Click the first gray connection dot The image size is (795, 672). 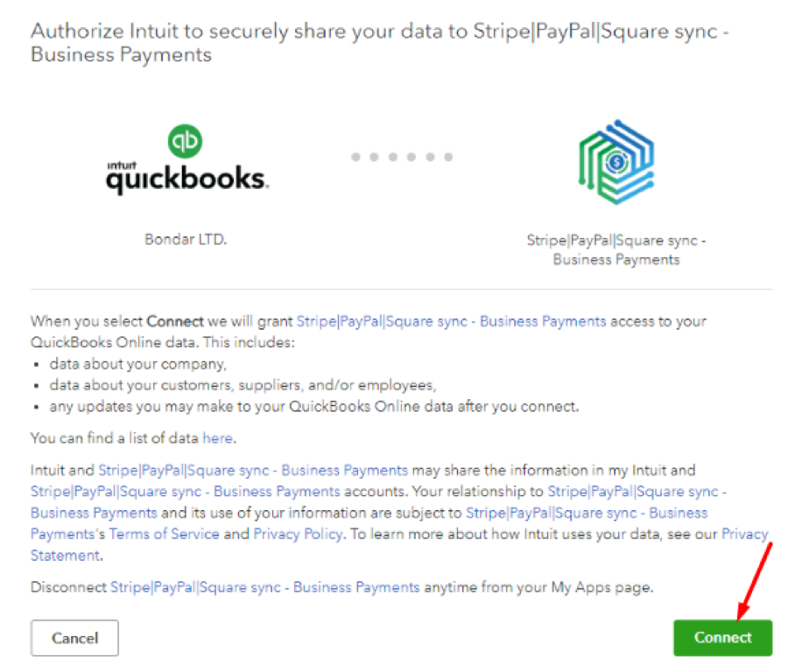(356, 157)
